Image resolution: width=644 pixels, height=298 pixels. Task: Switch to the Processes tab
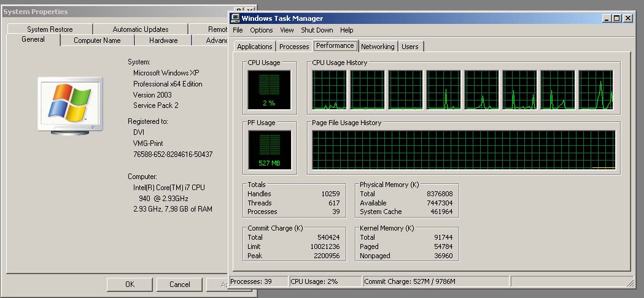coord(294,47)
